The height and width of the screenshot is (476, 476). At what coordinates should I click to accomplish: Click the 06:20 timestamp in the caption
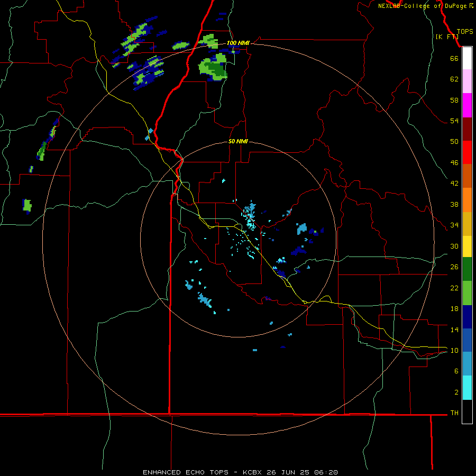coord(326,472)
